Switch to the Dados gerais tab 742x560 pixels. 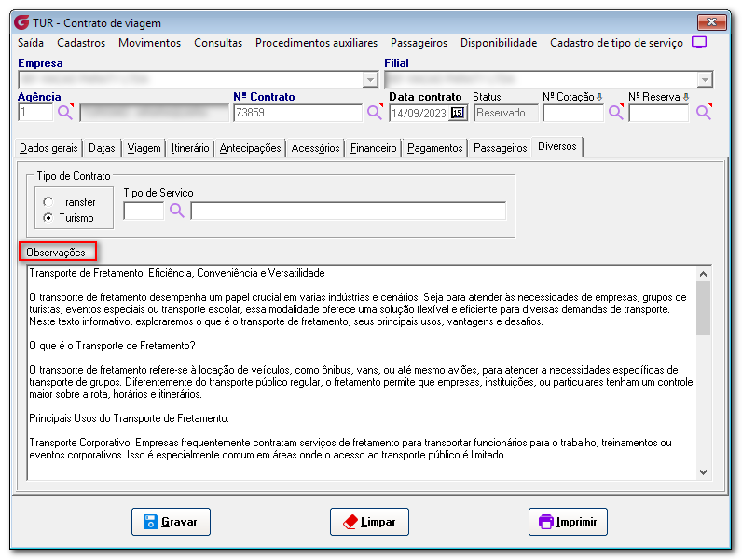coord(48,148)
